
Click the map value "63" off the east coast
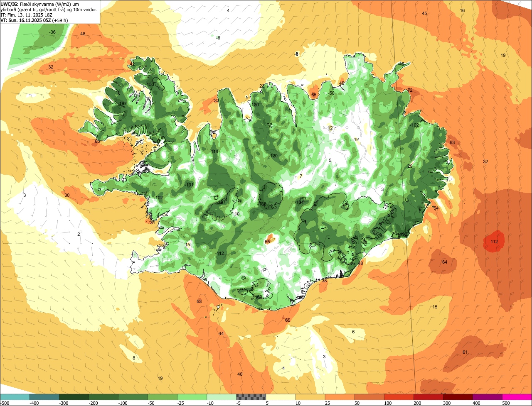pos(452,142)
